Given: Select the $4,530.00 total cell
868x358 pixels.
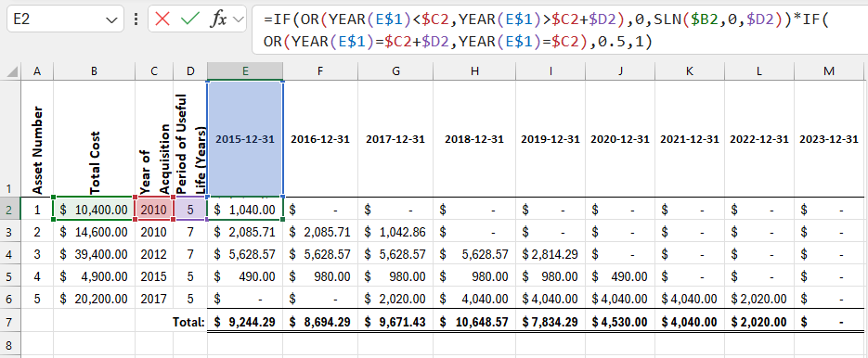Looking at the screenshot, I should pyautogui.click(x=620, y=321).
